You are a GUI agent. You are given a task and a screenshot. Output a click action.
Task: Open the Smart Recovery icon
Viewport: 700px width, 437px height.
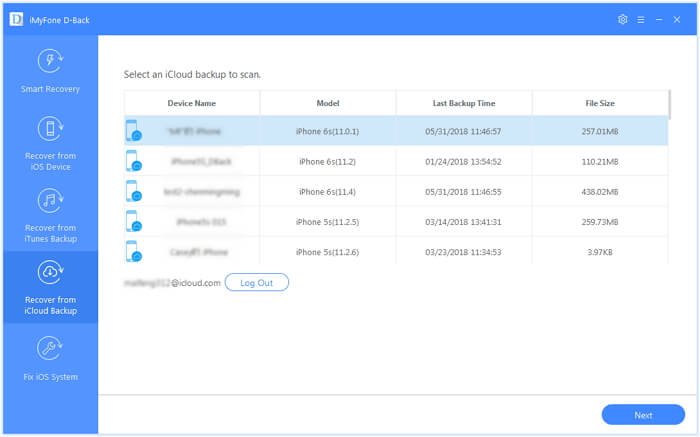click(50, 61)
